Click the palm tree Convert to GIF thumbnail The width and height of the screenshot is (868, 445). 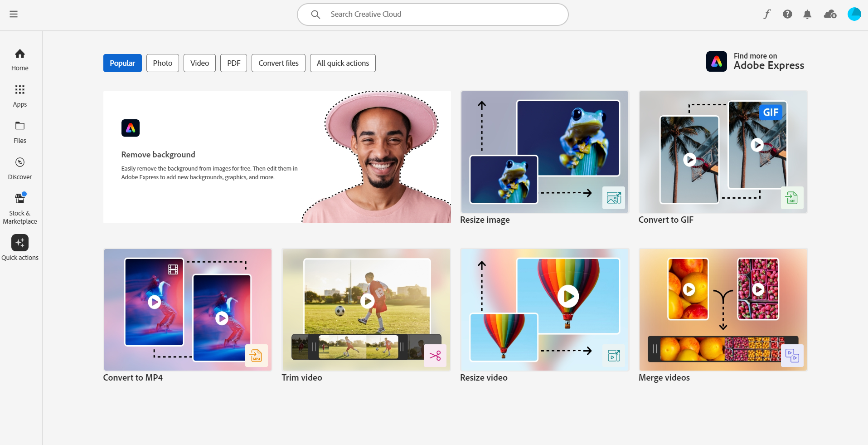[x=723, y=152]
